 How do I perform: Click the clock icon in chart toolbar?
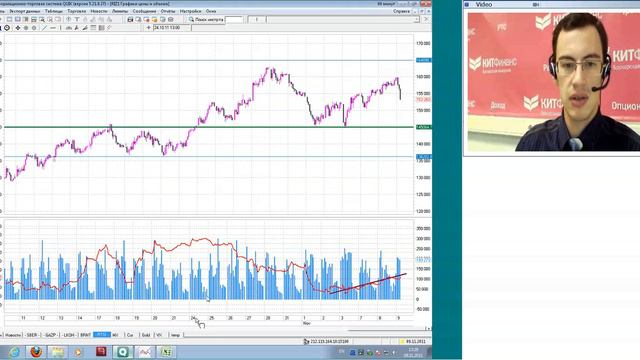(x=7, y=28)
